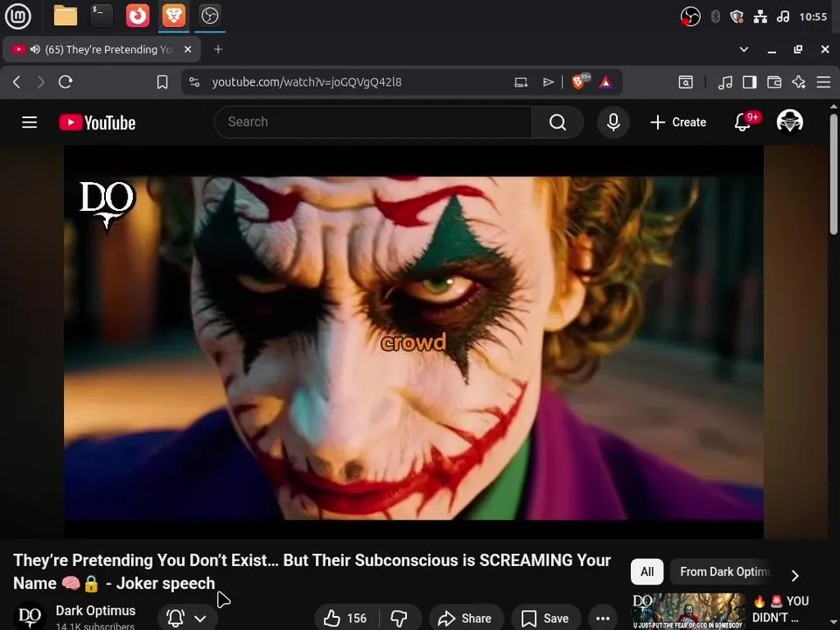
Task: Select the "They're Pretending" browser tab
Action: click(101, 49)
